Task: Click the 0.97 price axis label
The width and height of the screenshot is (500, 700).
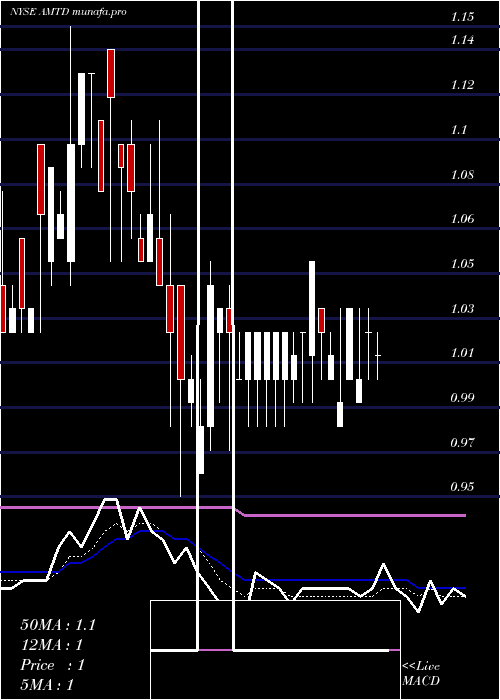Action: coord(462,442)
